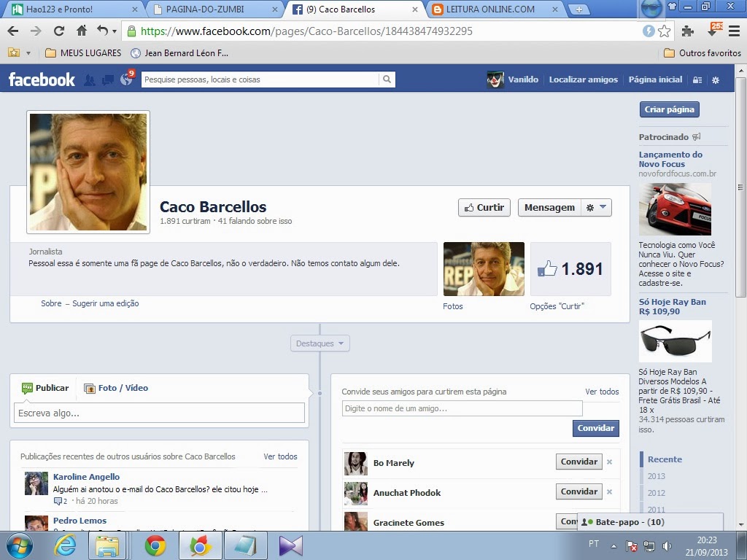Click Sugerir uma edição link
Viewport: 747px width, 560px height.
coord(105,303)
